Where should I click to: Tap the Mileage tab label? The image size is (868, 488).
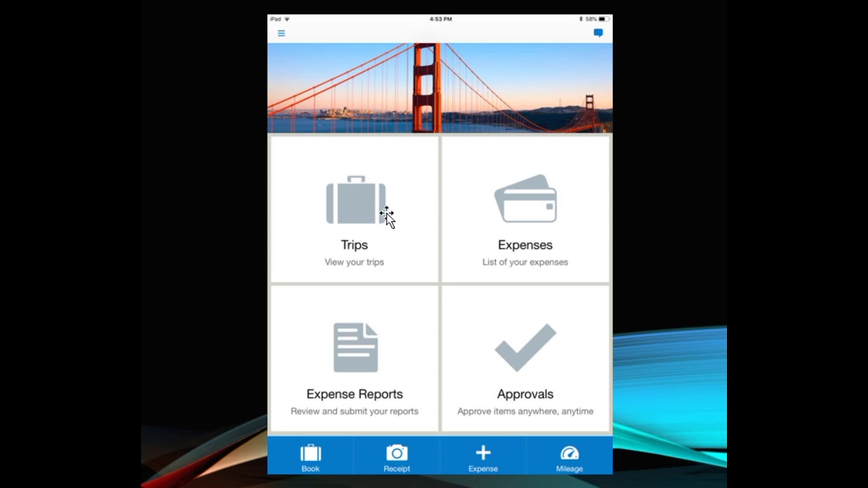[x=570, y=468]
